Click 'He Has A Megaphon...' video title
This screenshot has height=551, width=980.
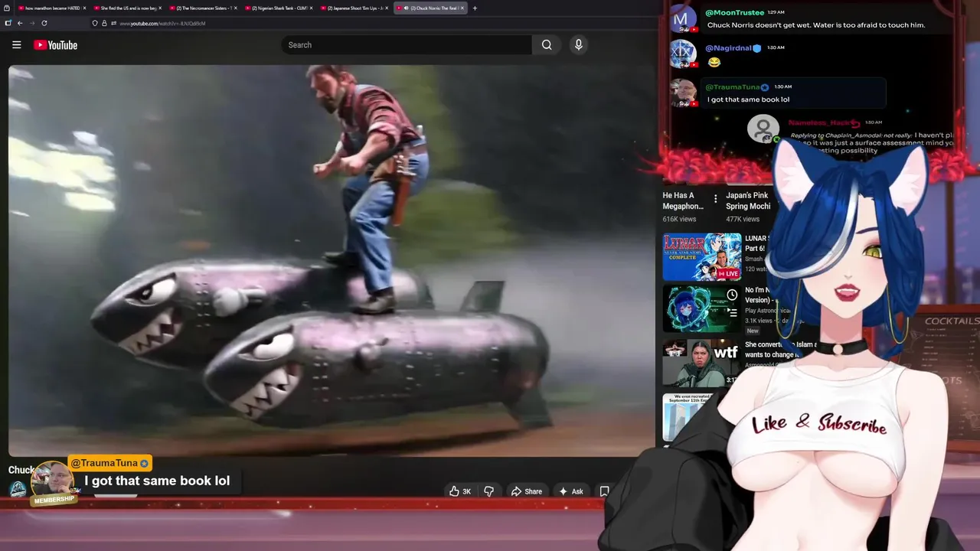tap(683, 201)
